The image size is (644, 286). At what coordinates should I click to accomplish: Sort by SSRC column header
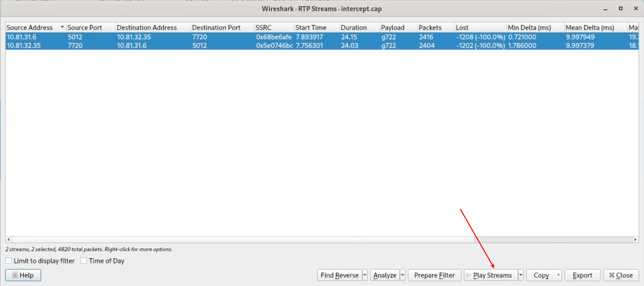tap(274, 28)
